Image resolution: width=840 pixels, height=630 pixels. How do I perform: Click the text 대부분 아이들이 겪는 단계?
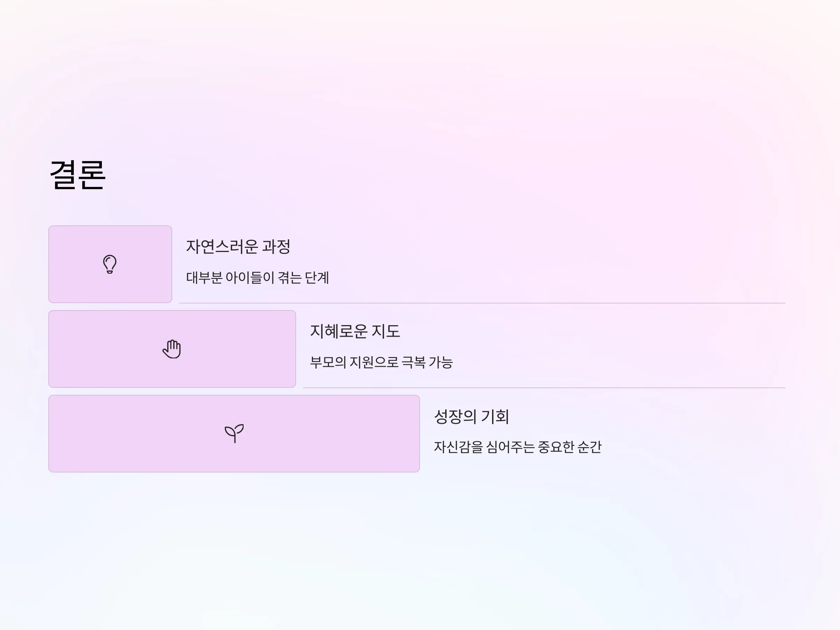pyautogui.click(x=258, y=278)
